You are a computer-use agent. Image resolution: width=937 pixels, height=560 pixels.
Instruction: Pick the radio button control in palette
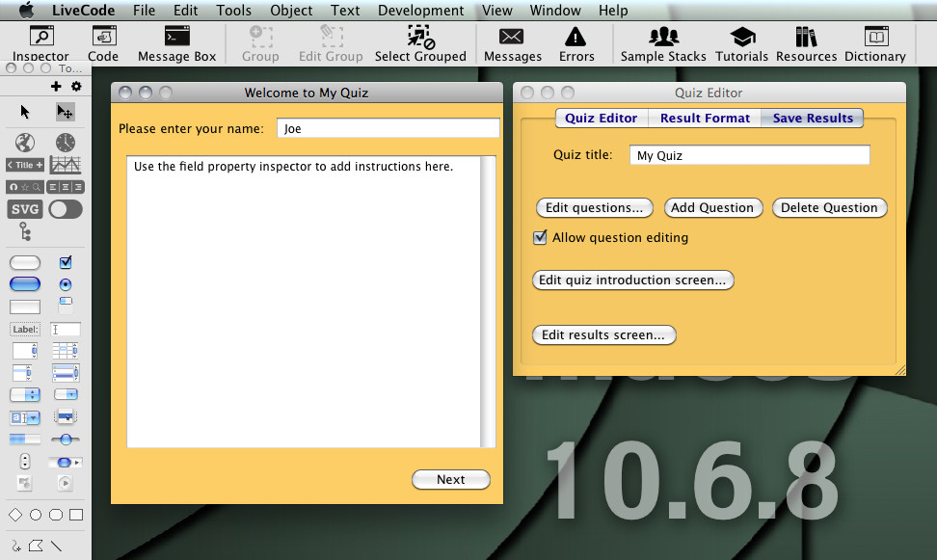66,284
